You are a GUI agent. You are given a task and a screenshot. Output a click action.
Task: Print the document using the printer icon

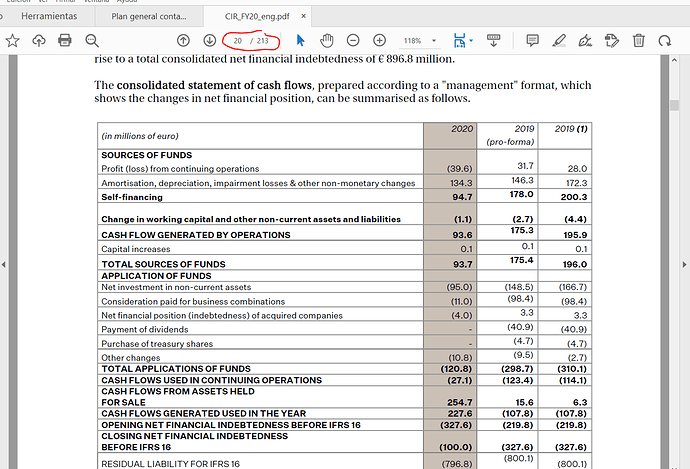pos(65,40)
